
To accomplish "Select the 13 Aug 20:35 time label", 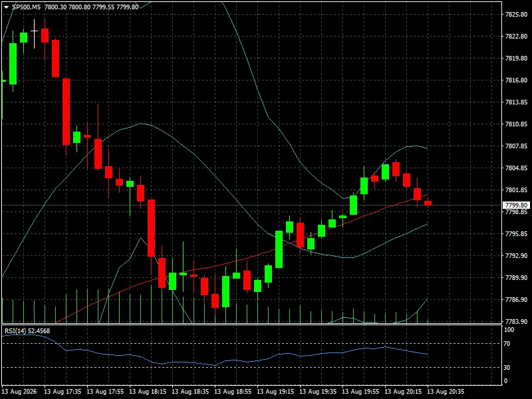I will tap(446, 391).
